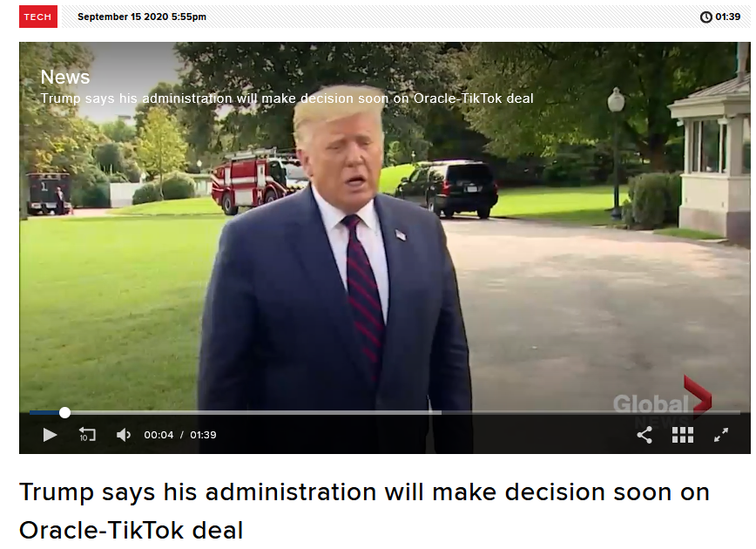
Task: Mute the video using the speaker icon
Action: 124,435
